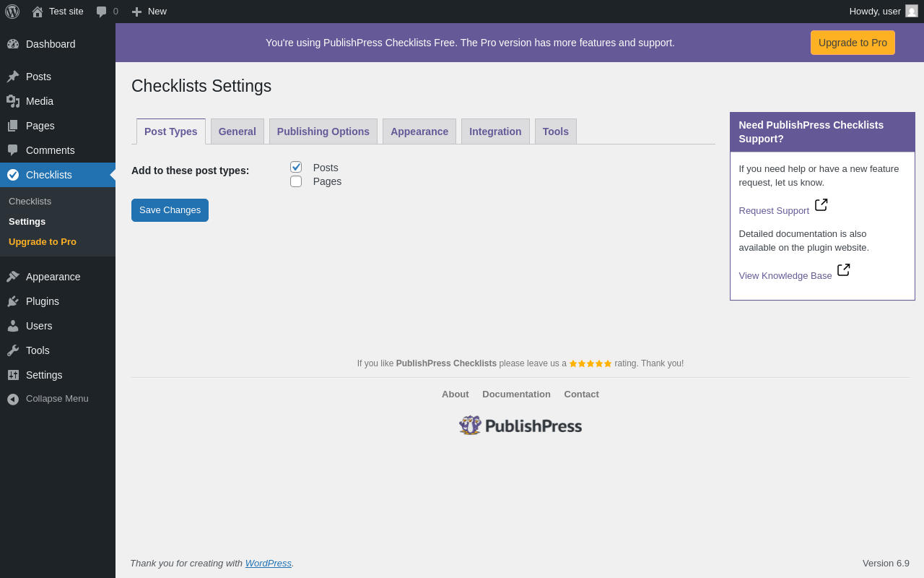
Task: Switch to the Appearance settings tab
Action: tap(419, 131)
